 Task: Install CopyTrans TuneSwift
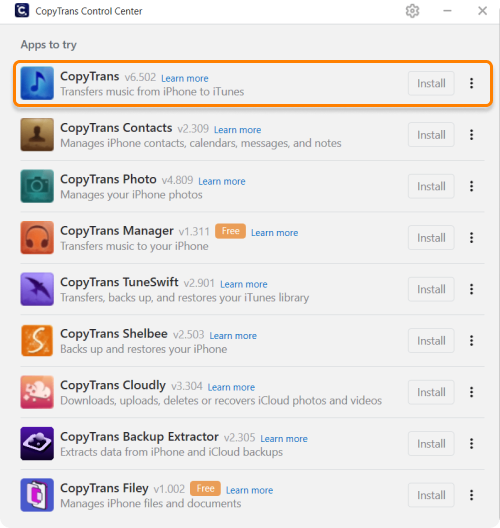(431, 289)
